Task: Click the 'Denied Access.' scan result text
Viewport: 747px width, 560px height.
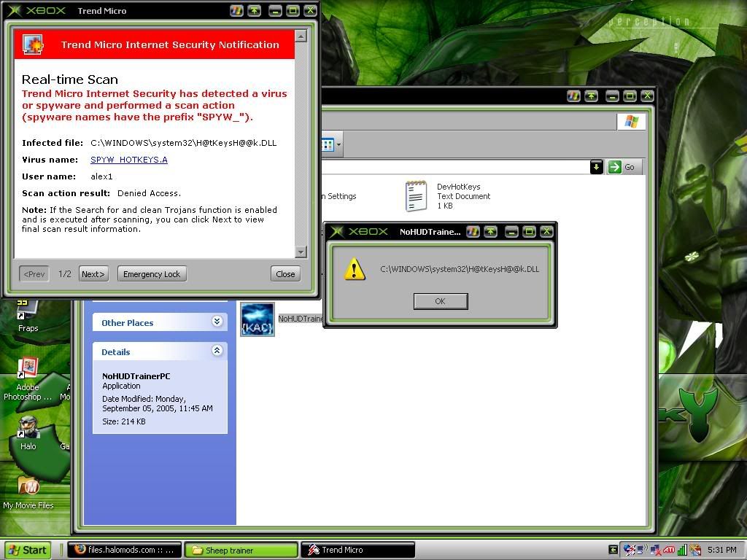Action: [149, 193]
